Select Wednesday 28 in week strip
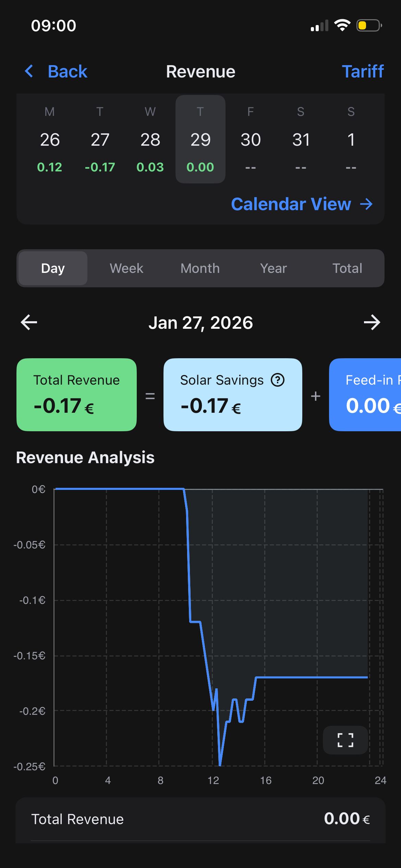The image size is (401, 868). pos(150,140)
